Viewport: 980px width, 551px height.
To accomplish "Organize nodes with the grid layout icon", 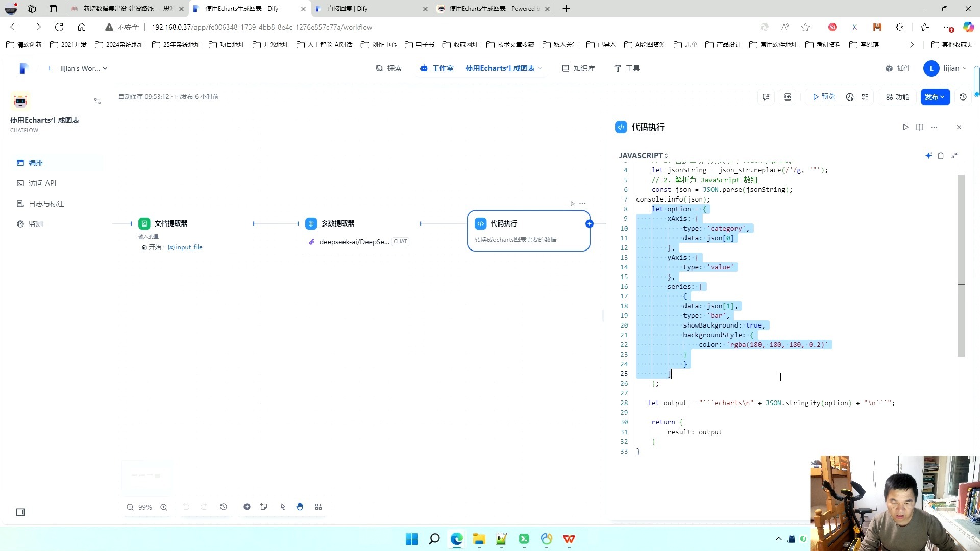I will click(x=318, y=507).
